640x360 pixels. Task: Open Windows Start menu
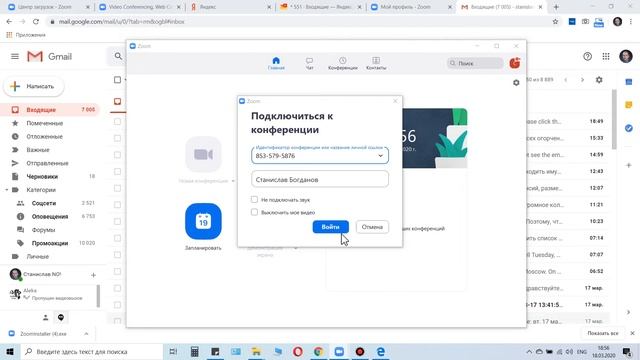tap(10, 351)
